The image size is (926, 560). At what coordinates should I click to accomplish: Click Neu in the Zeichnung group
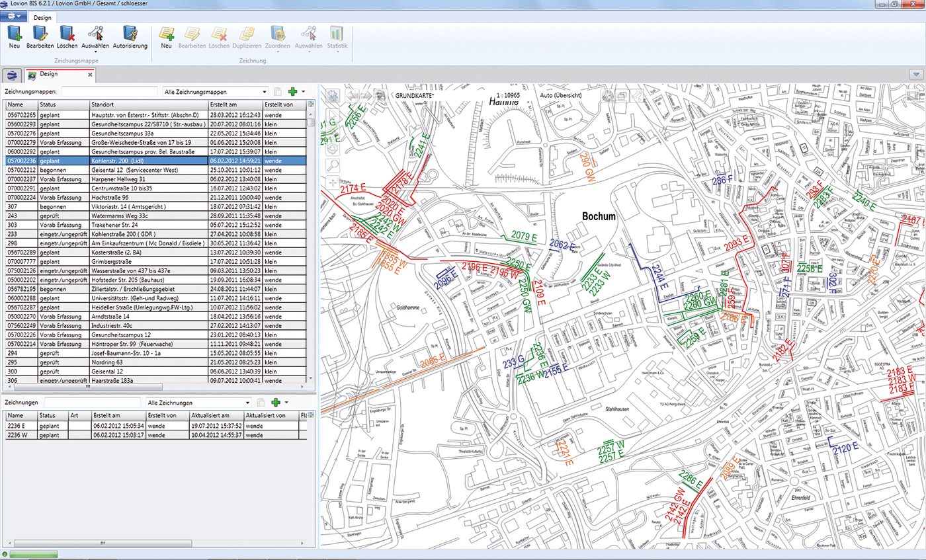[x=166, y=37]
